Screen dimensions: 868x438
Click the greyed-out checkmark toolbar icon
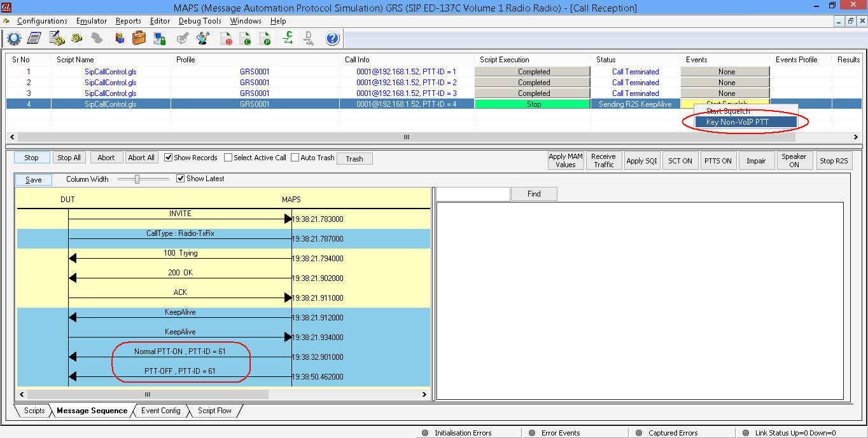[x=182, y=38]
